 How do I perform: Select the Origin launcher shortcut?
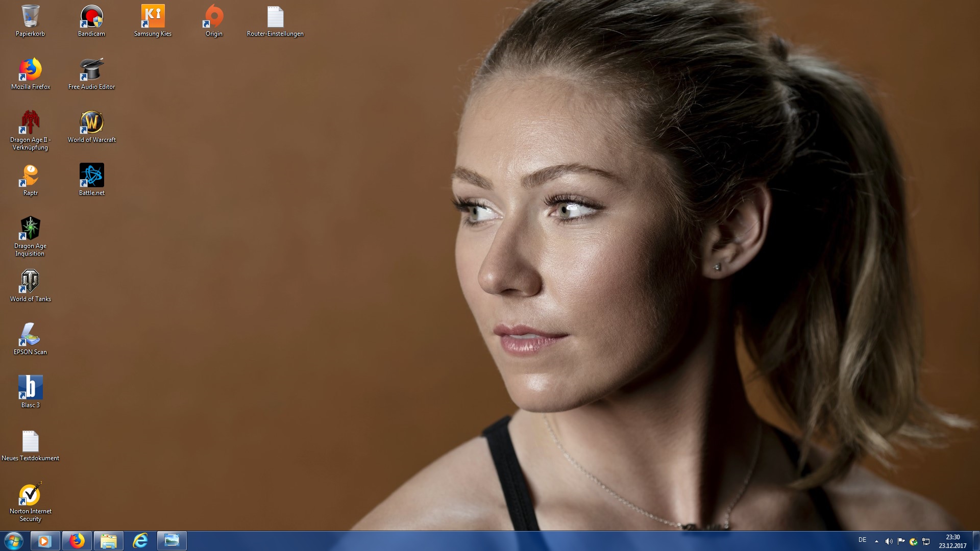click(214, 17)
